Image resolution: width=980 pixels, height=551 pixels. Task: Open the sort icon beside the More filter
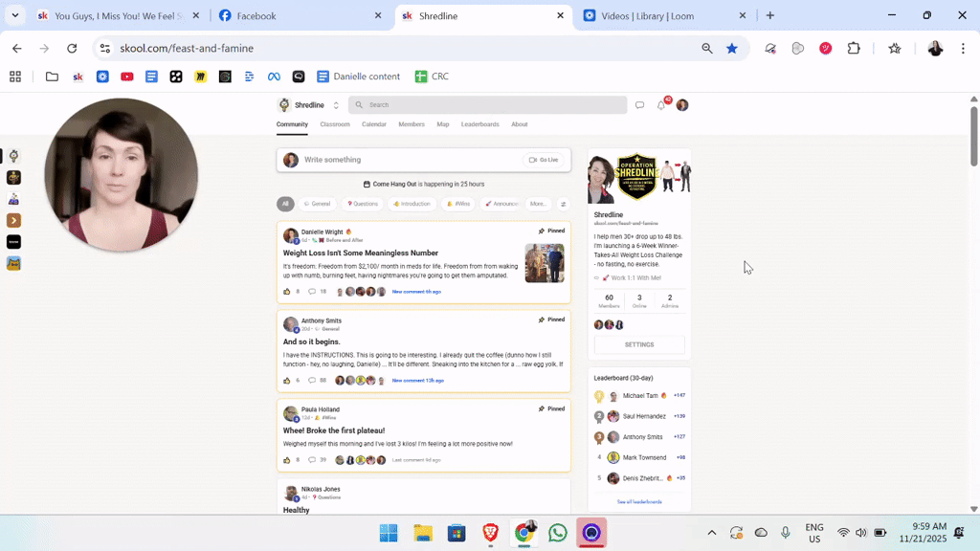pyautogui.click(x=564, y=204)
